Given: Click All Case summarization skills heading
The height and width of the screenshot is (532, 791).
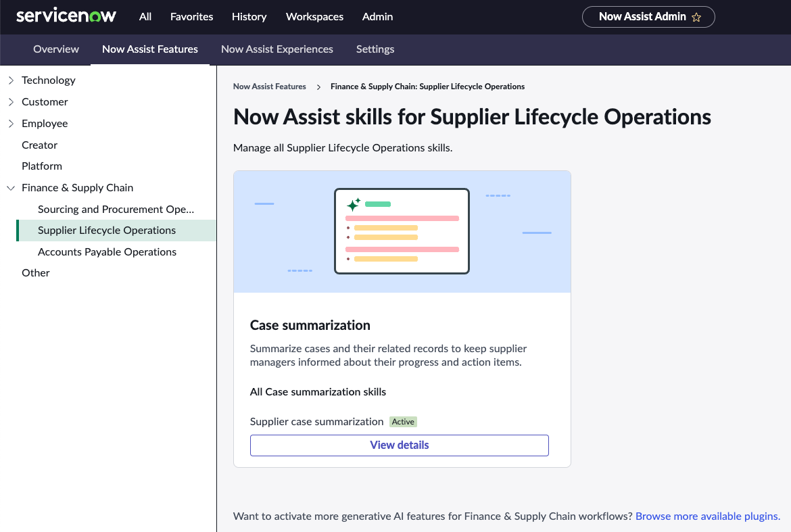Looking at the screenshot, I should point(318,392).
